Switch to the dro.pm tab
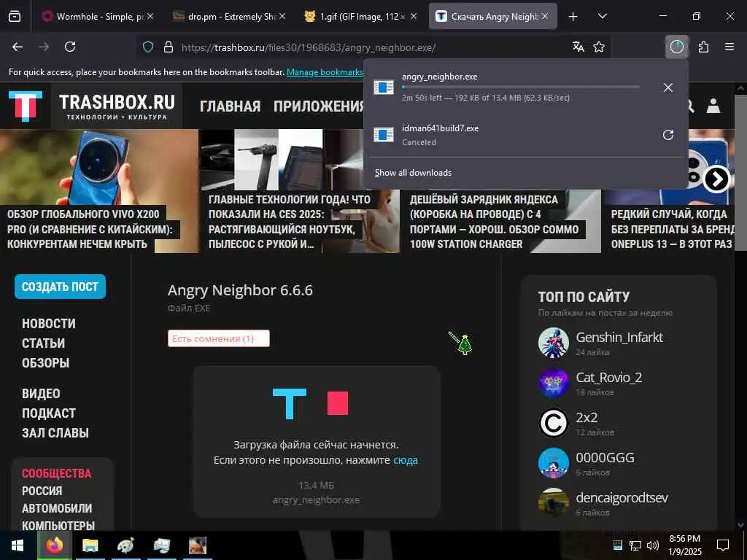This screenshot has height=560, width=747. tap(229, 16)
